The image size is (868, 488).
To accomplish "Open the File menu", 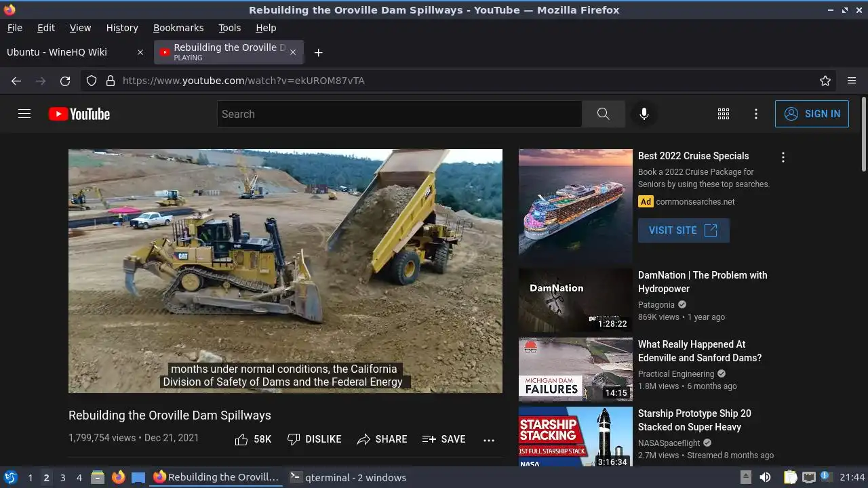I will tap(15, 28).
